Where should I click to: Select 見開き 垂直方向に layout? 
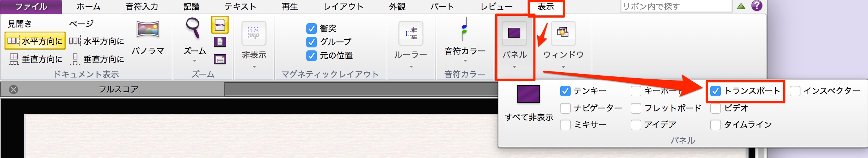(x=35, y=59)
